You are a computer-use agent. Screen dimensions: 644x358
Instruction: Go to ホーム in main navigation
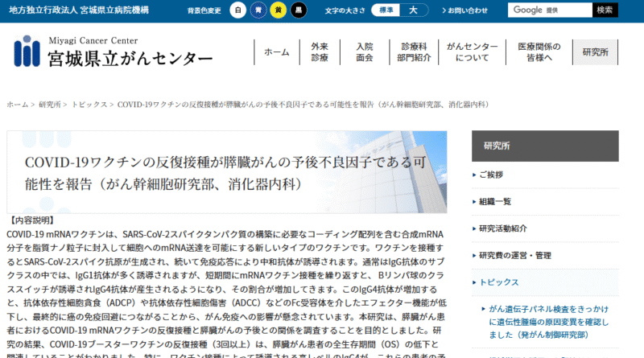(277, 51)
